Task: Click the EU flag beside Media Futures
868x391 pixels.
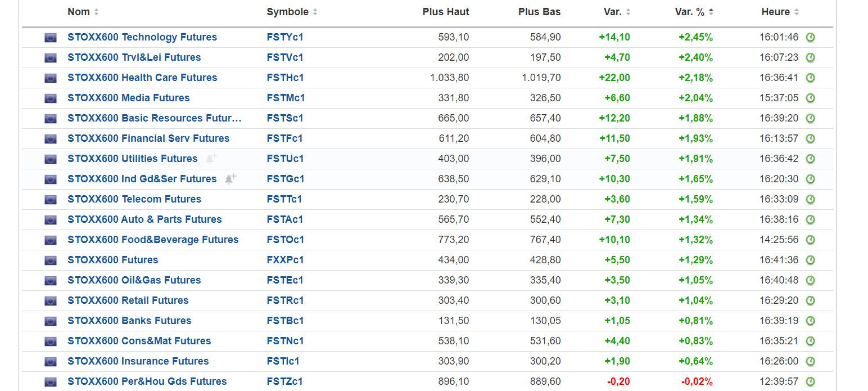Action: tap(51, 98)
